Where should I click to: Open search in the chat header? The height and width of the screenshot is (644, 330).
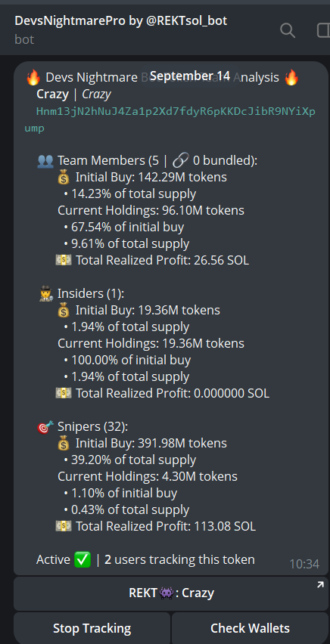click(287, 30)
